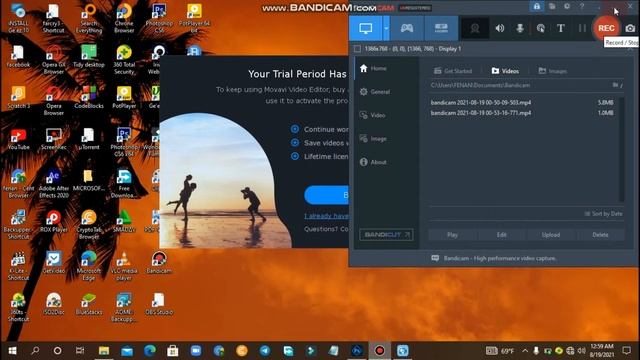The height and width of the screenshot is (360, 640).
Task: Click 'I already have' link in Movavi window
Action: pyautogui.click(x=326, y=216)
